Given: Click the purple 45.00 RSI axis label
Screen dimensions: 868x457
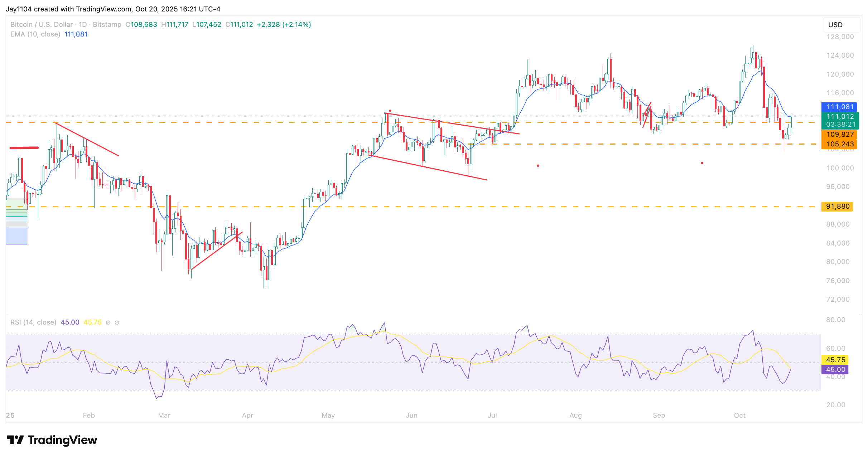Looking at the screenshot, I should click(835, 369).
